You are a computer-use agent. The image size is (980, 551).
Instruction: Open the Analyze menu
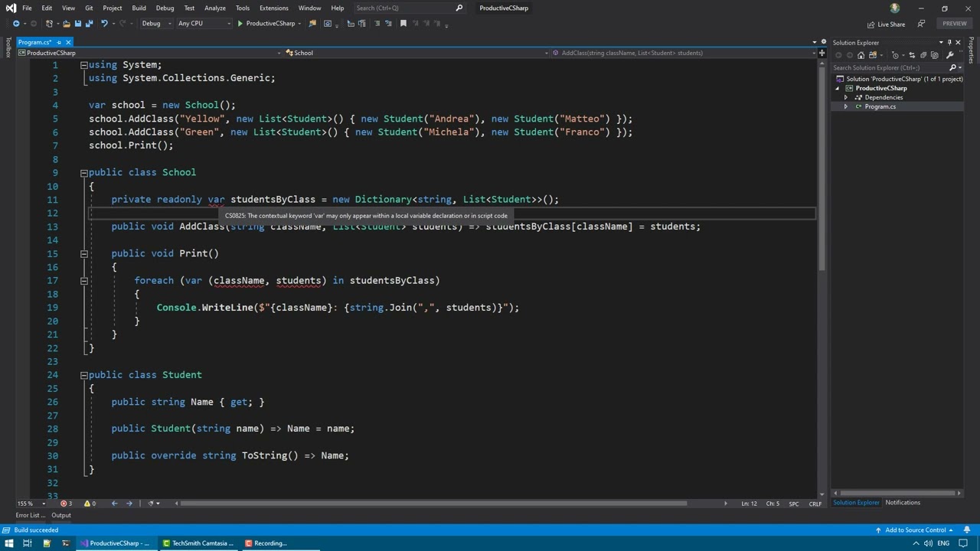(x=215, y=8)
